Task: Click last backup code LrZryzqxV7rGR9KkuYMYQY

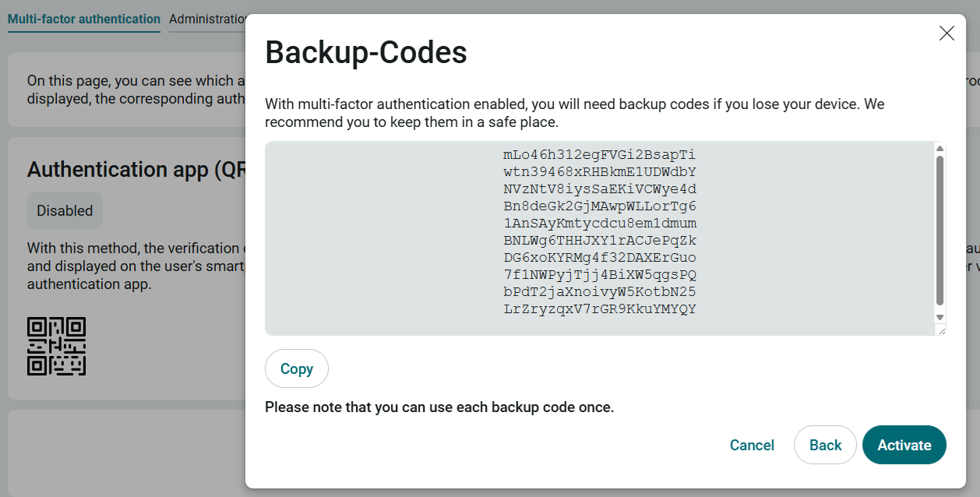Action: (600, 308)
